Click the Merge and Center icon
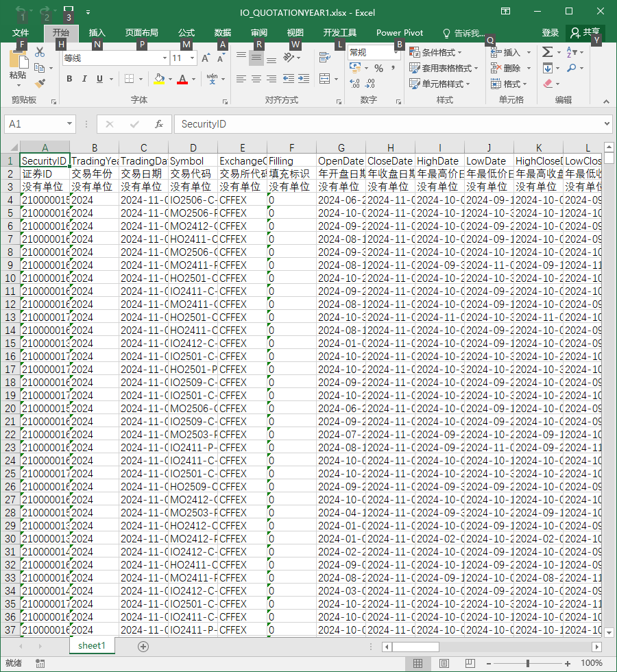The height and width of the screenshot is (672, 617). (x=325, y=79)
